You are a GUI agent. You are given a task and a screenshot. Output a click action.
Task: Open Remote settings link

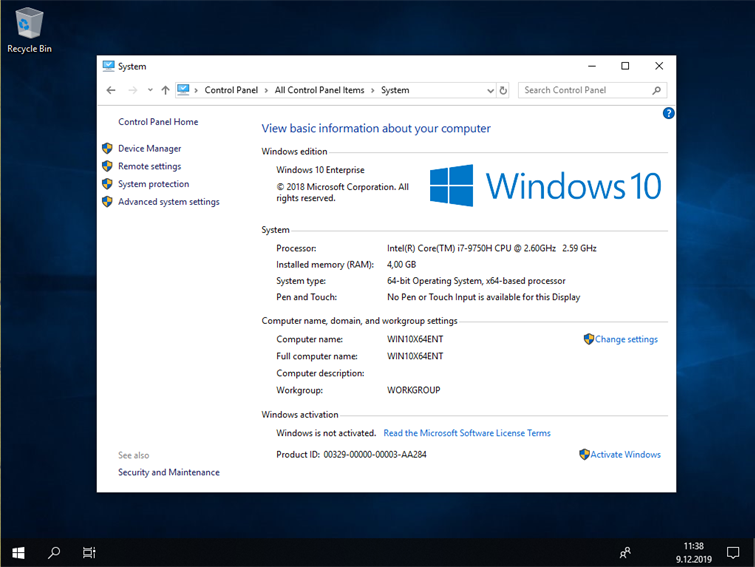pyautogui.click(x=150, y=166)
